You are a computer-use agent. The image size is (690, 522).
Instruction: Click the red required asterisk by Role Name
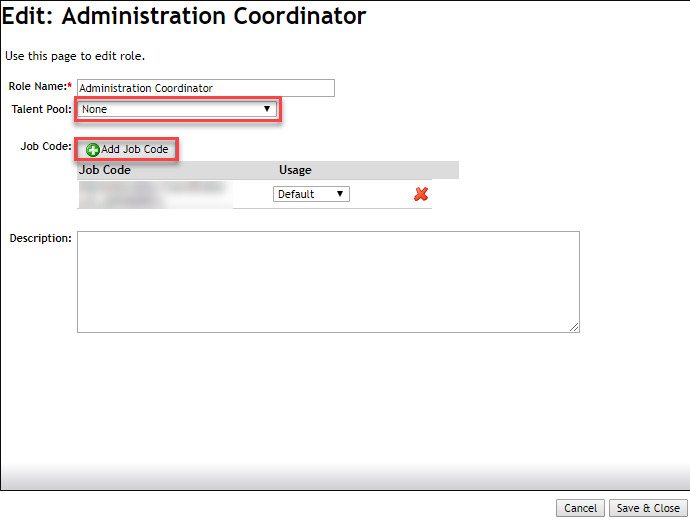coord(70,85)
